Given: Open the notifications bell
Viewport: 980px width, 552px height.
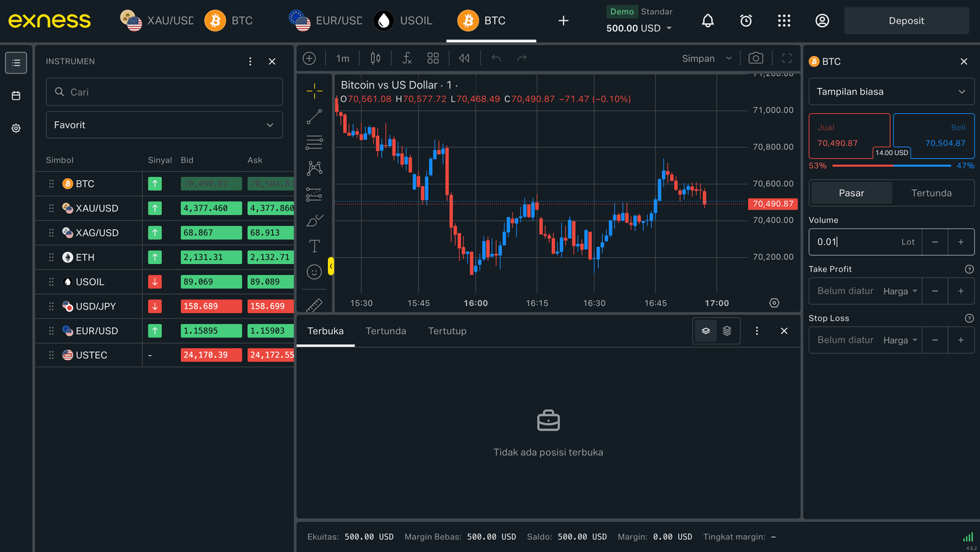Looking at the screenshot, I should coord(708,21).
